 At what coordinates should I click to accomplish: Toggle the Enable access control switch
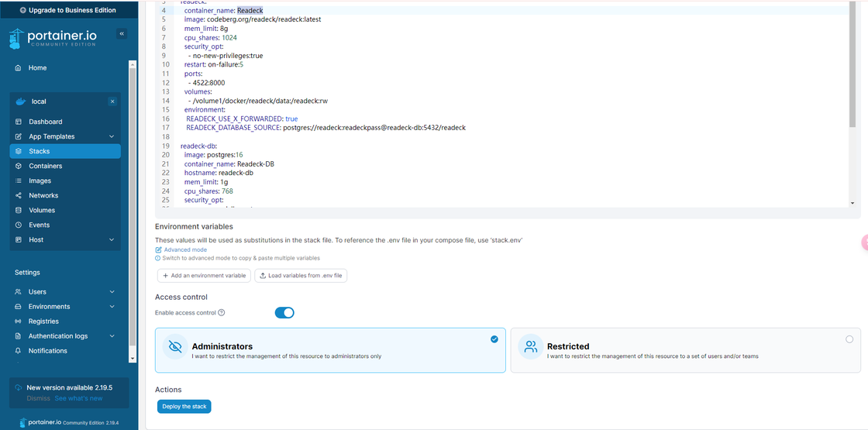(x=284, y=313)
